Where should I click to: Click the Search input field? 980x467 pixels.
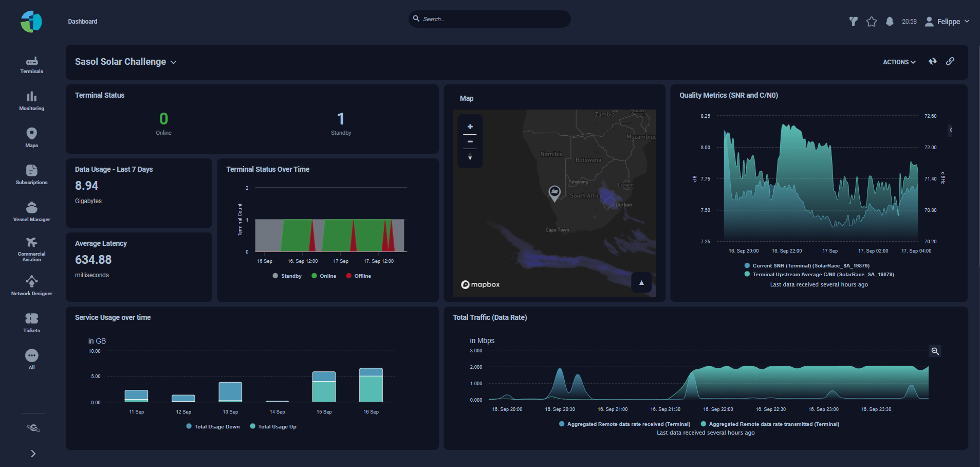click(x=493, y=19)
